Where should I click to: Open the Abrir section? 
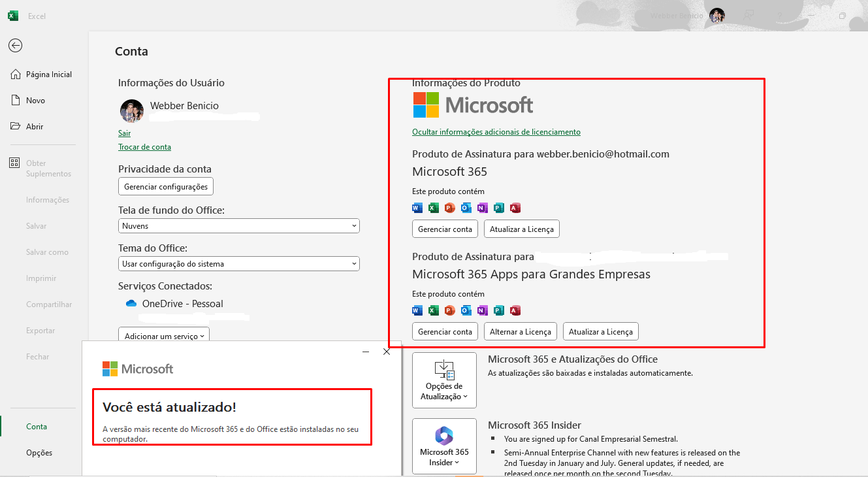pos(27,127)
